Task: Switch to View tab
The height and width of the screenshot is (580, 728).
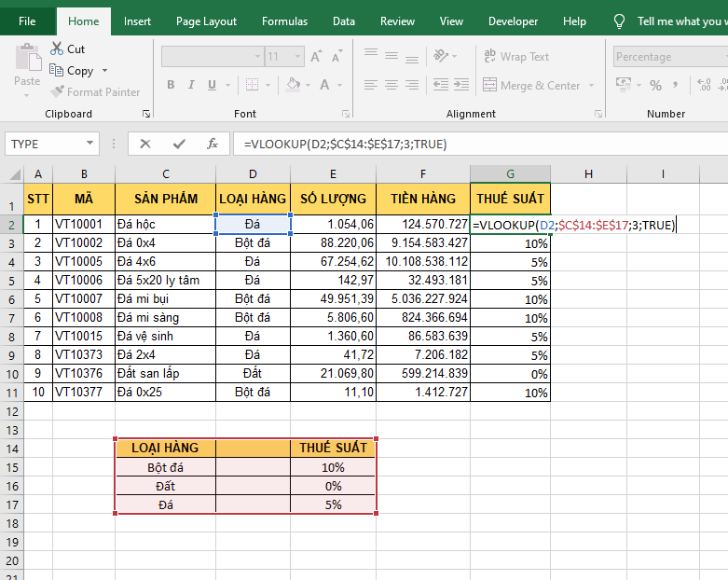Action: [451, 21]
